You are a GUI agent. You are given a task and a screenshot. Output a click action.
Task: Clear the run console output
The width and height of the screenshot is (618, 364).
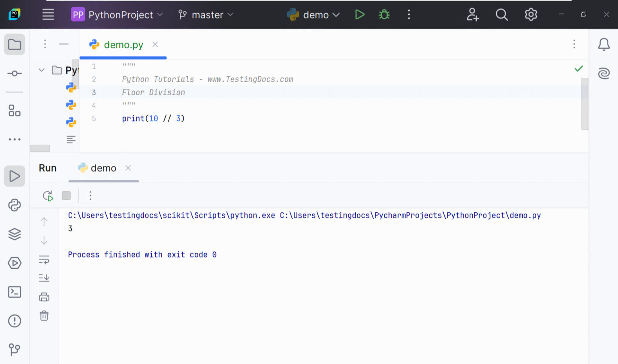point(44,316)
